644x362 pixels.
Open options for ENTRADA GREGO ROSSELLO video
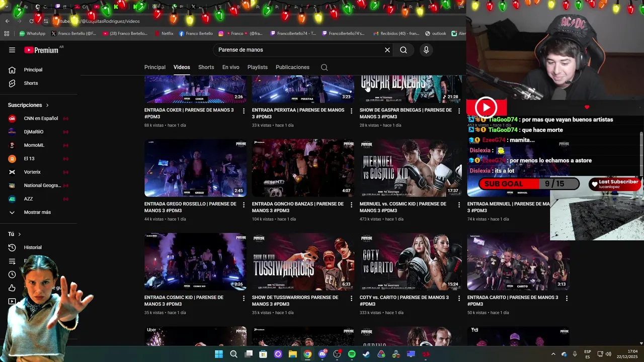[x=244, y=205]
